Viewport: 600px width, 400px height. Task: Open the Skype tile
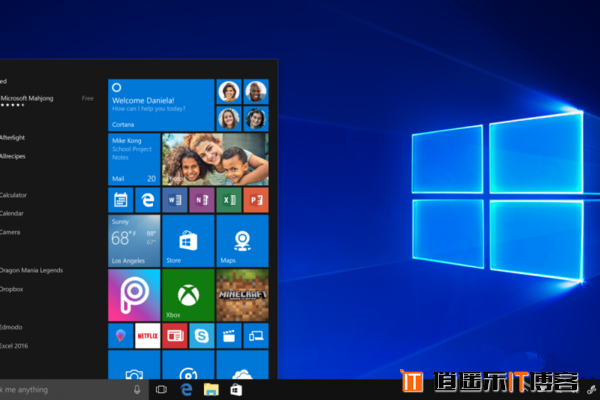[202, 336]
